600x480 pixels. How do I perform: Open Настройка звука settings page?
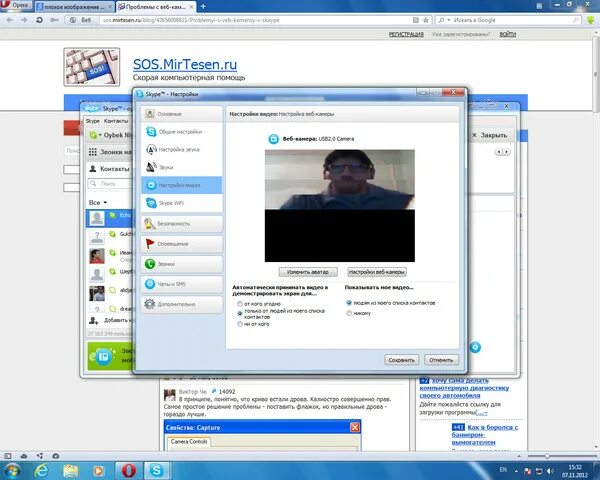[181, 149]
